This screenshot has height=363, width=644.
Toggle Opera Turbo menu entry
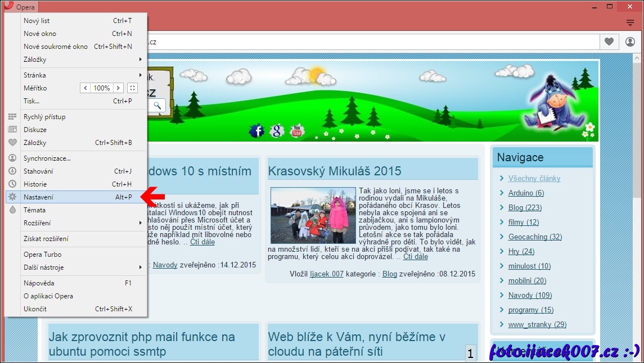click(x=42, y=255)
